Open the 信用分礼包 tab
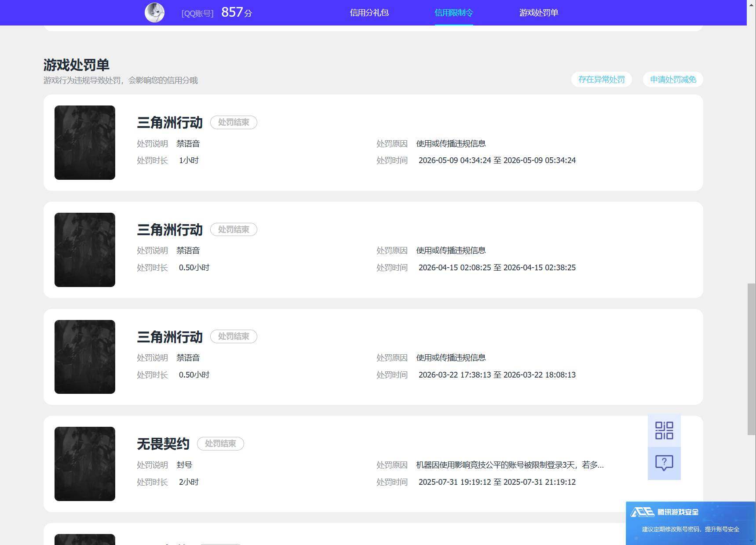Viewport: 756px width, 545px height. tap(369, 13)
